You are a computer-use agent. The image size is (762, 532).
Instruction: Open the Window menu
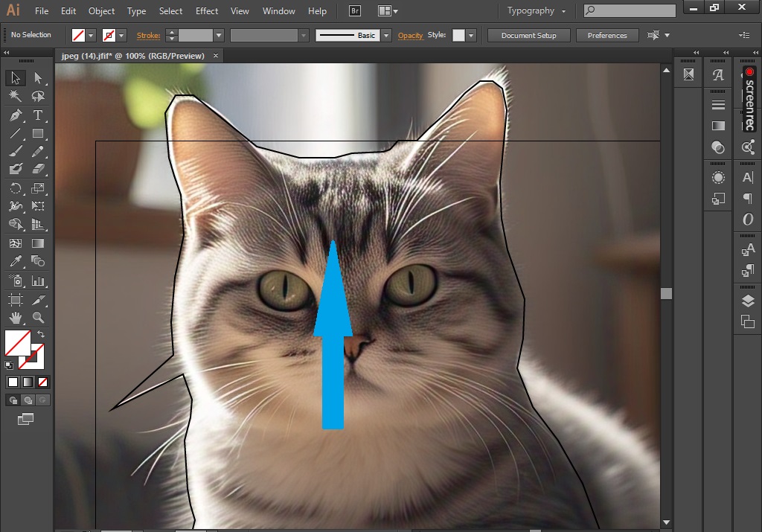278,10
